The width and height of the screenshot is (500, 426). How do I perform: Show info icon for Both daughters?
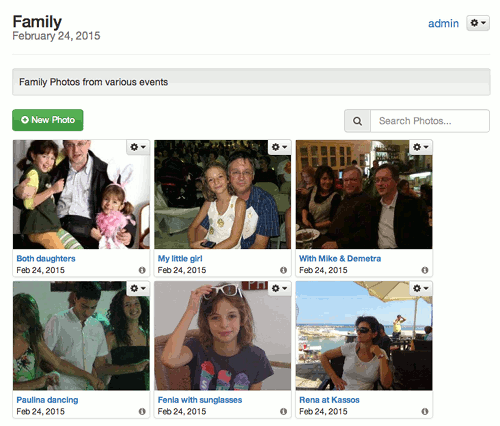click(x=142, y=270)
